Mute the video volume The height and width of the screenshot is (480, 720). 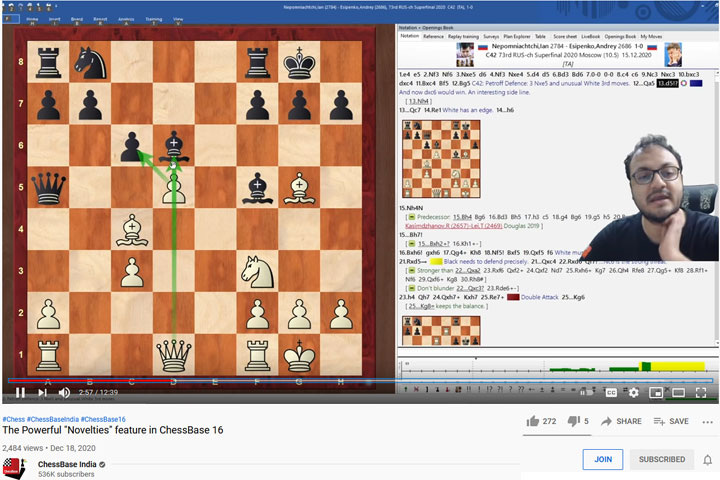click(64, 393)
